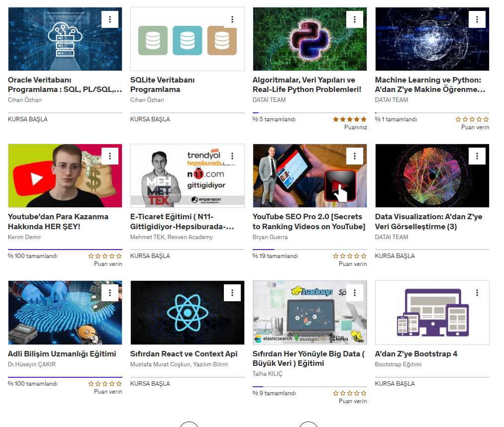
Task: Click instructor Mustafa Murat Coşkun, Yazılım Bilimi
Action: click(179, 364)
